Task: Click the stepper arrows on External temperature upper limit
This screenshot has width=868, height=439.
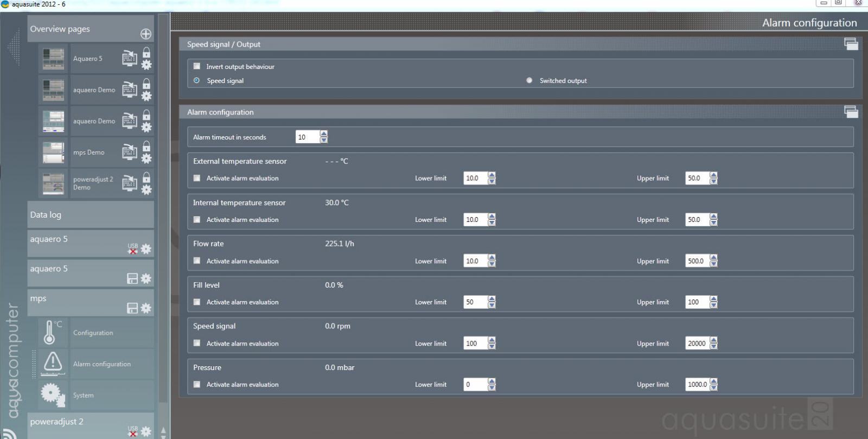Action: [x=713, y=178]
